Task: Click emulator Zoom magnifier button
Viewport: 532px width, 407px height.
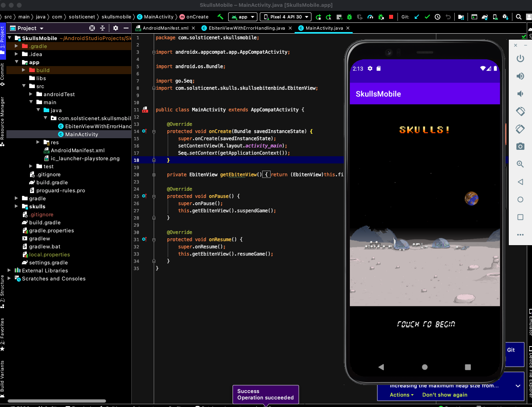Action: click(520, 164)
